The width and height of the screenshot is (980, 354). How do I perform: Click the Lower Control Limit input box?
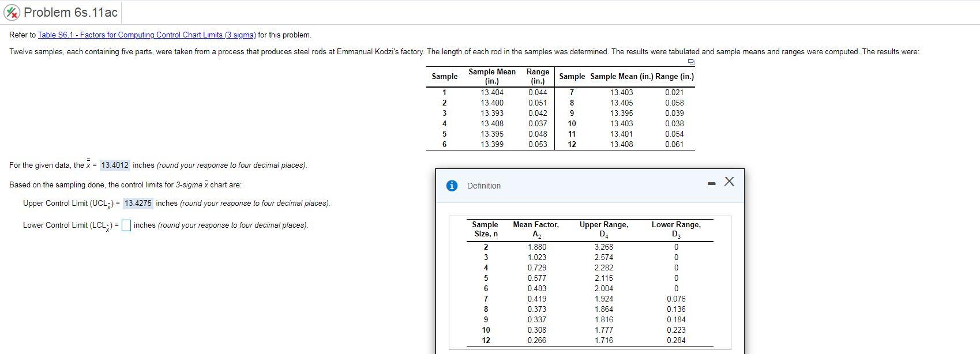[126, 225]
